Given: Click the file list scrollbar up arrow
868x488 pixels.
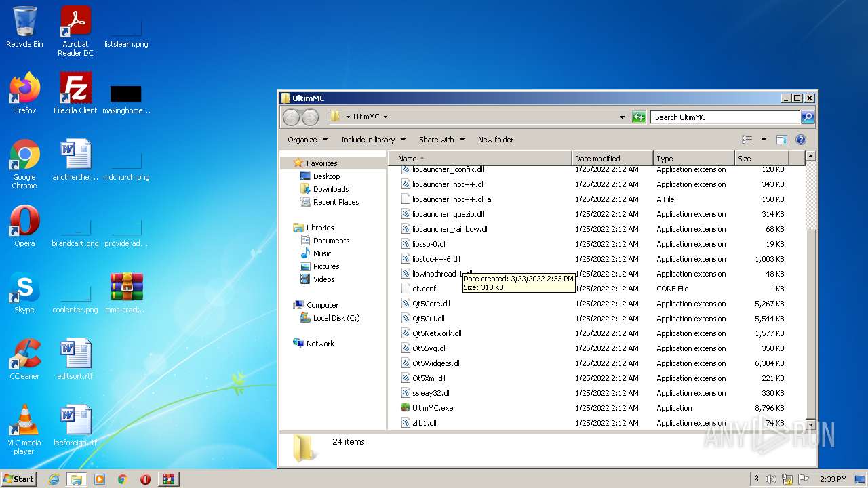Looking at the screenshot, I should pyautogui.click(x=810, y=157).
